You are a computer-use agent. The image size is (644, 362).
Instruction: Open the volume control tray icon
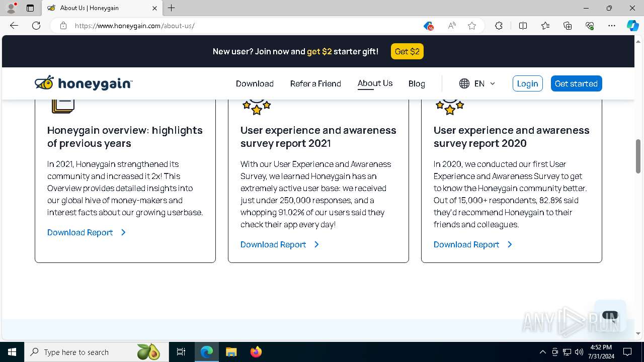click(x=579, y=352)
